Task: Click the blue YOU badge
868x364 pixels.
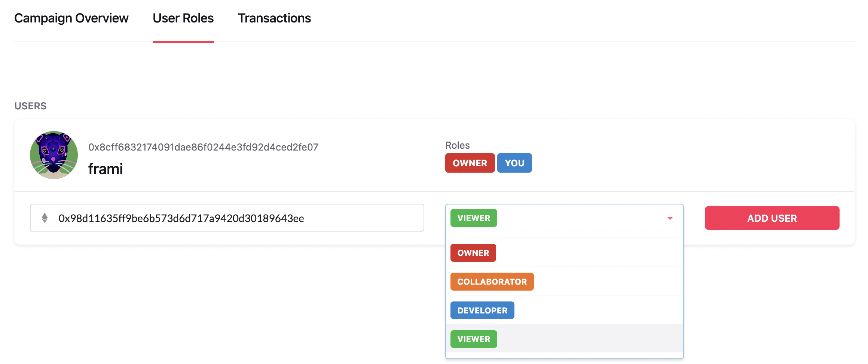Action: tap(514, 163)
